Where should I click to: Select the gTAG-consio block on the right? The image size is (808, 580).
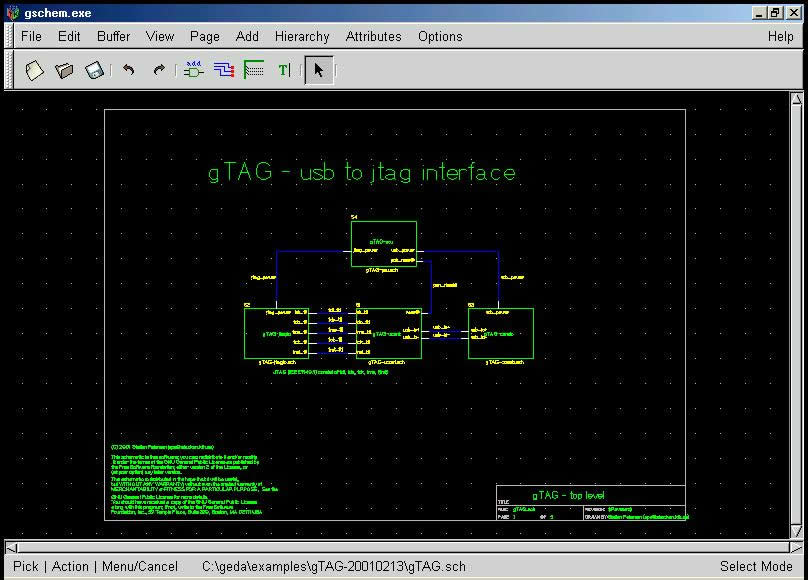pos(501,333)
